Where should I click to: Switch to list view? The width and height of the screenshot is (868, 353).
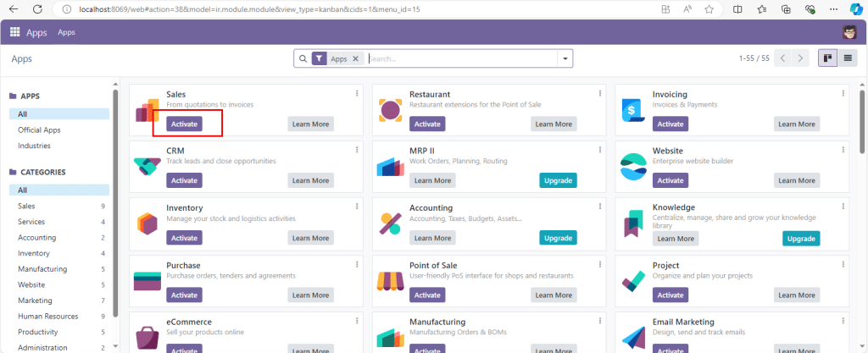[x=847, y=58]
